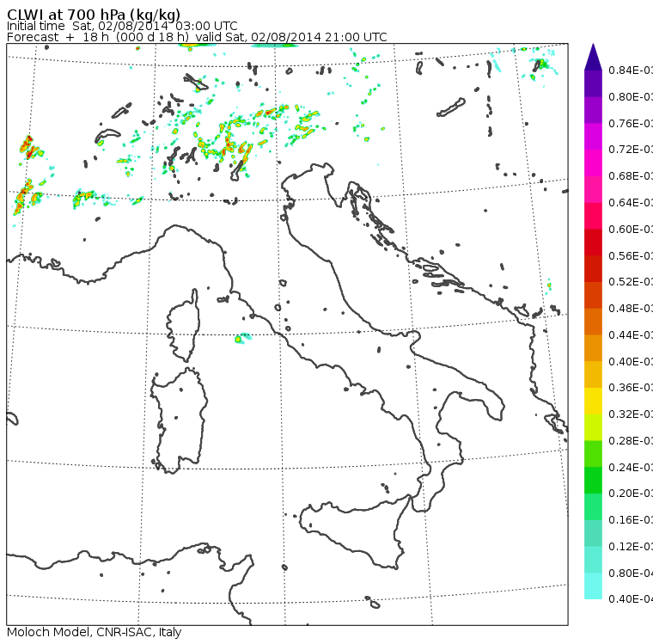Viewport: 653px width, 644px height.
Task: Pick colorbar band between 0.48E-03 and 0.52E-03
Action: tap(593, 295)
